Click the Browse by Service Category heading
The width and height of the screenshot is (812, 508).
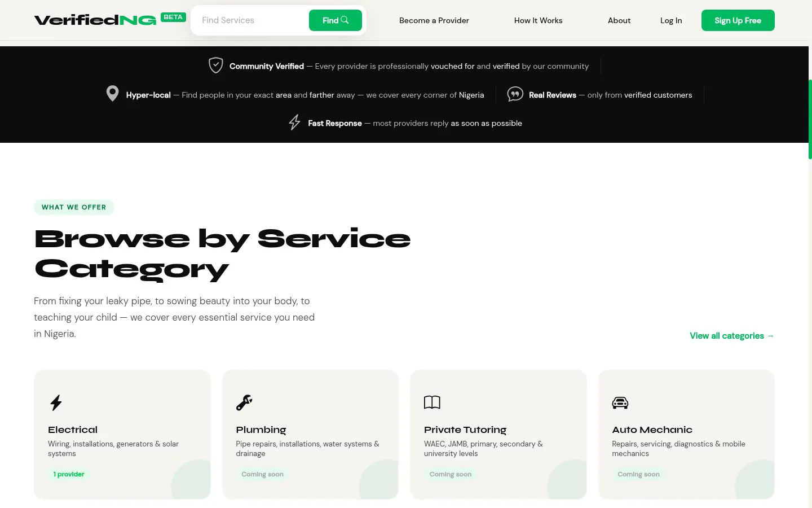[x=223, y=254]
